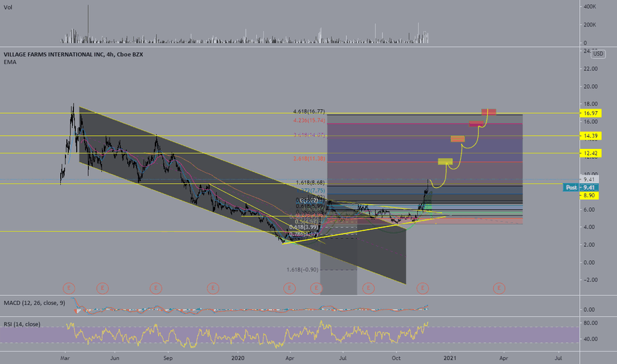Select the 2.618(11.38) Fibonacci label
The height and width of the screenshot is (364, 617).
309,159
